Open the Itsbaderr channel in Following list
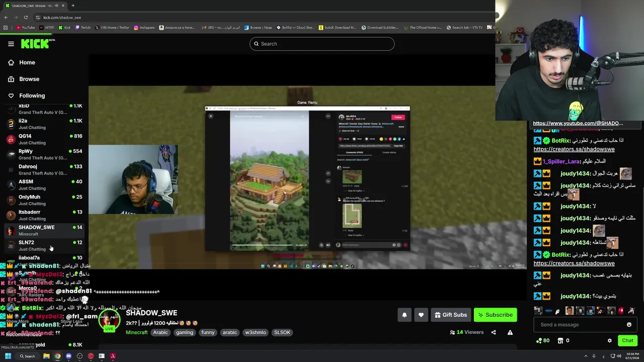Image resolution: width=644 pixels, height=362 pixels. coord(44,215)
